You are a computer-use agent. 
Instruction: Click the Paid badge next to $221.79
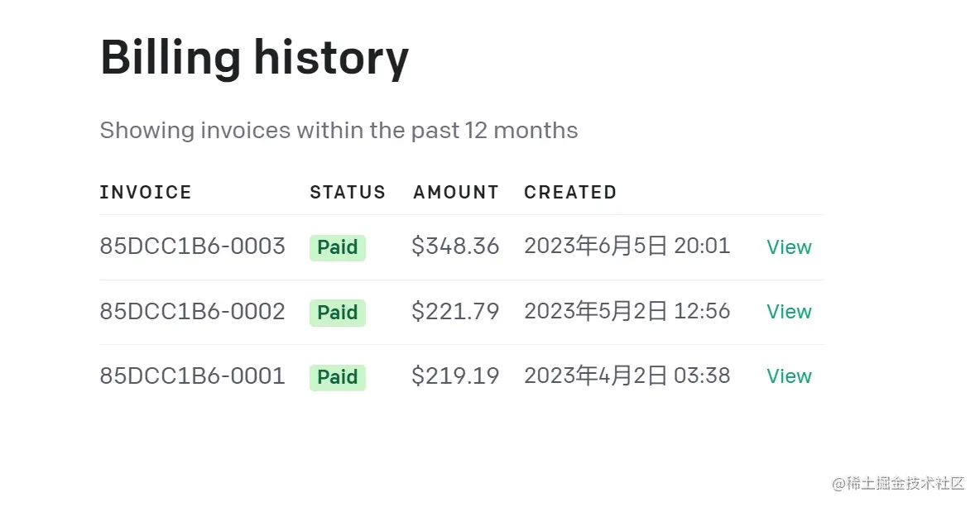coord(338,313)
